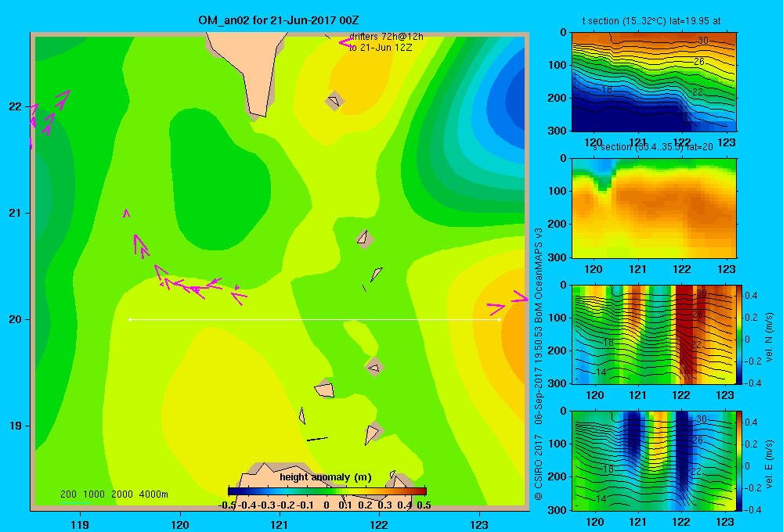This screenshot has height=532, width=783.
Task: Click the '30' isotherm label in t section panel
Action: pyautogui.click(x=703, y=41)
